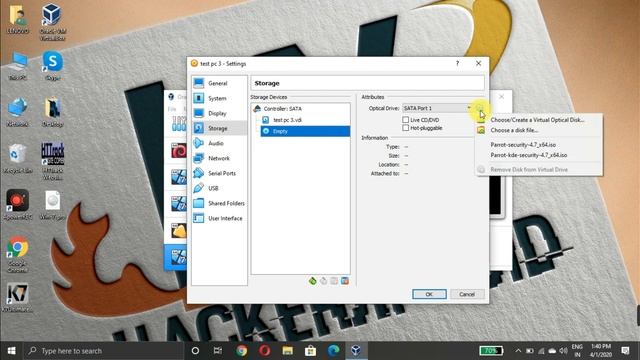Open the User Interface settings
This screenshot has width=640, height=360.
219,218
